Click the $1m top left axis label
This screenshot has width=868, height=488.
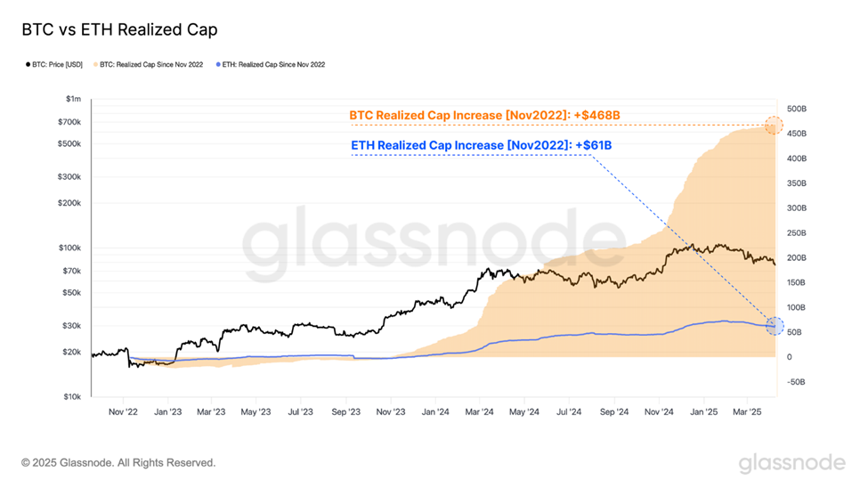(x=73, y=99)
